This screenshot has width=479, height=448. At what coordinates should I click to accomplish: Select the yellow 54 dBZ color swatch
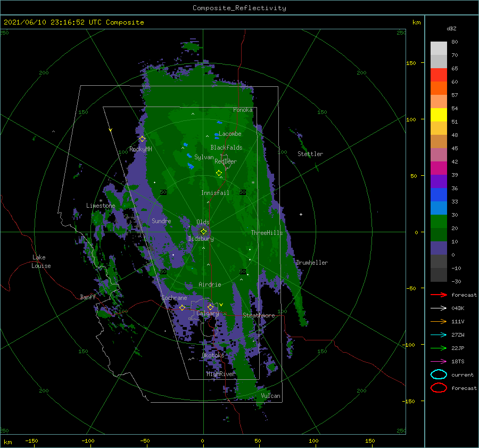click(439, 115)
